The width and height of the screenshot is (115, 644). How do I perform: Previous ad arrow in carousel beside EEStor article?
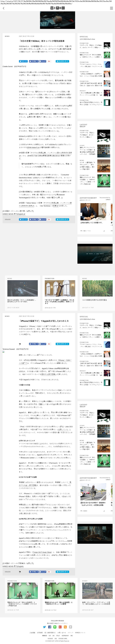pyautogui.click(x=80, y=214)
